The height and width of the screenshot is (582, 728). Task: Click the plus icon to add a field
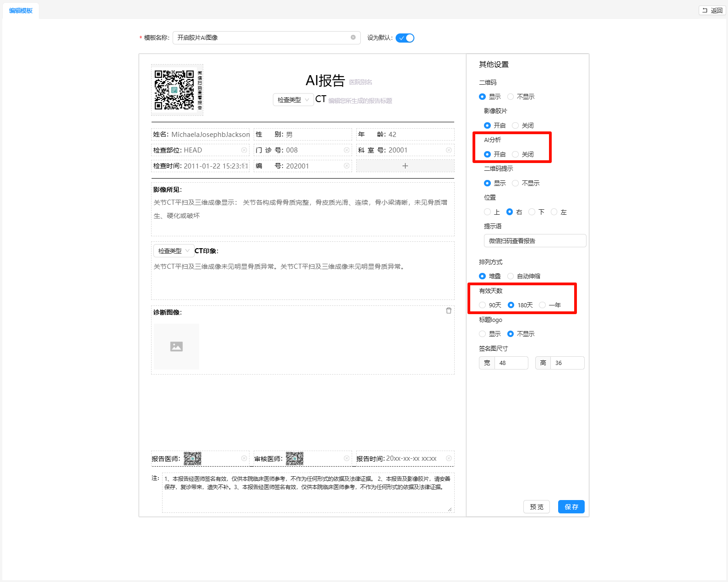(405, 166)
